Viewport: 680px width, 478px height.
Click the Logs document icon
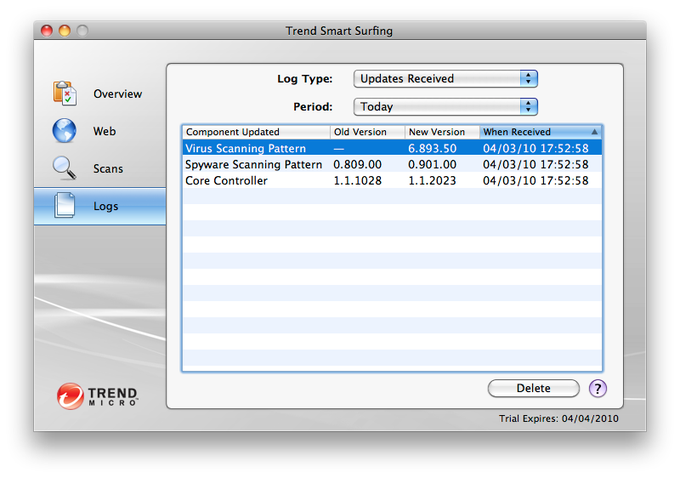pyautogui.click(x=65, y=205)
